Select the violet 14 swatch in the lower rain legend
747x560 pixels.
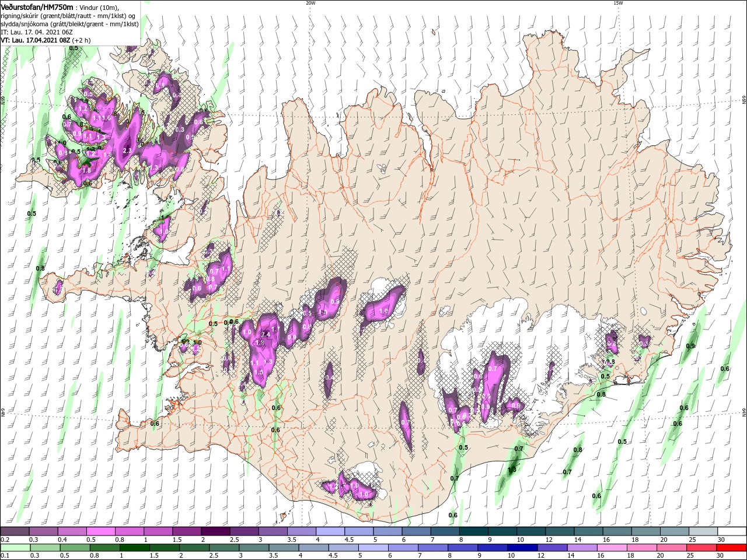click(581, 548)
